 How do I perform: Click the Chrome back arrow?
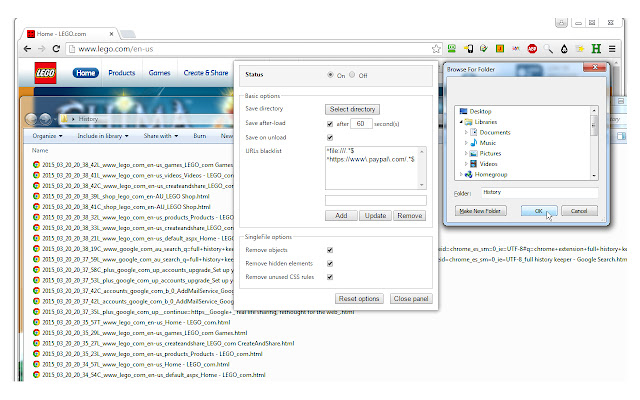[27, 49]
